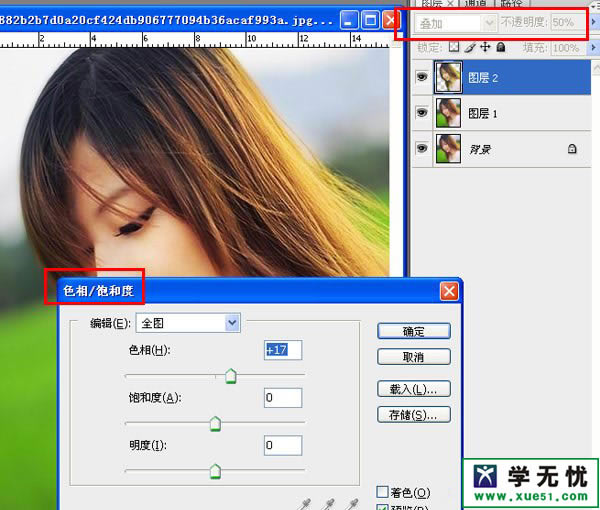This screenshot has height=510, width=600.
Task: Select the 背景 layer name
Action: coord(480,149)
